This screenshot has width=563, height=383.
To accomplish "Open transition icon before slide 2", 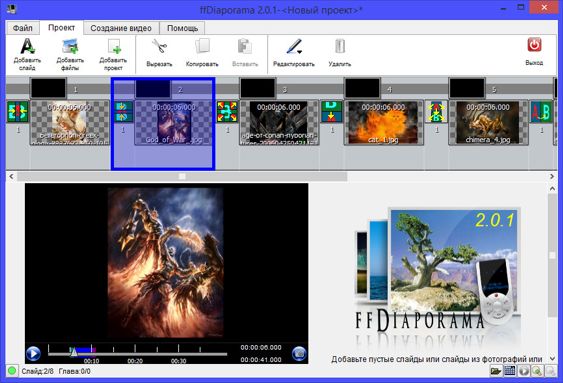I will (x=123, y=112).
